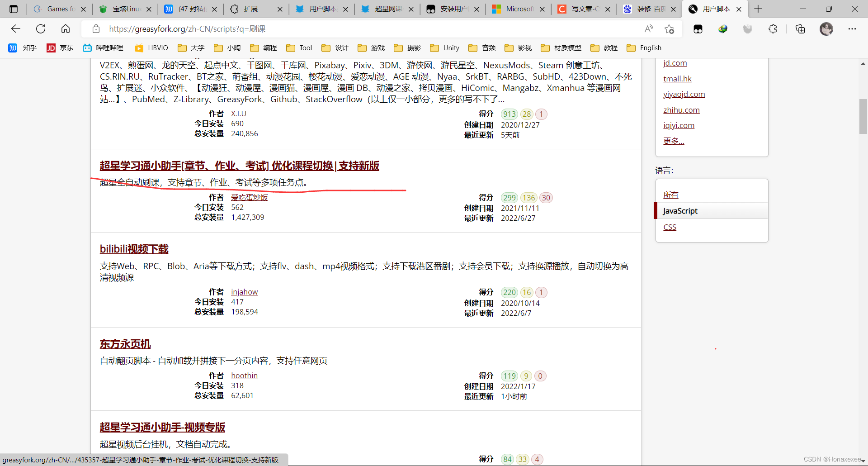Open the 知乎 bookmark
868x466 pixels.
pos(23,48)
